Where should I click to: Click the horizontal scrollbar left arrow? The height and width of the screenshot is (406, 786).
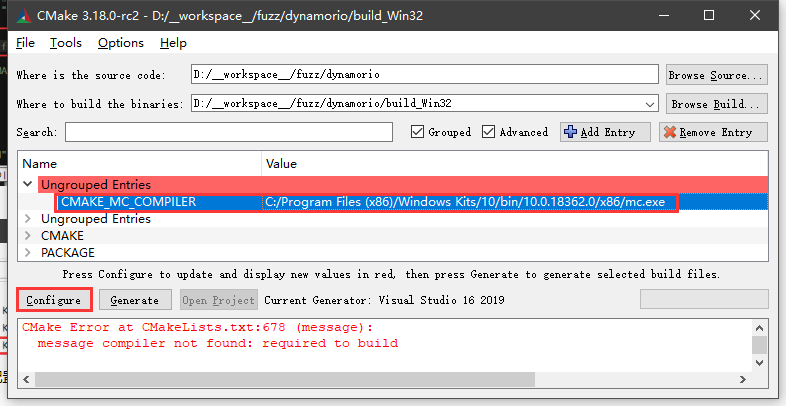pyautogui.click(x=27, y=379)
